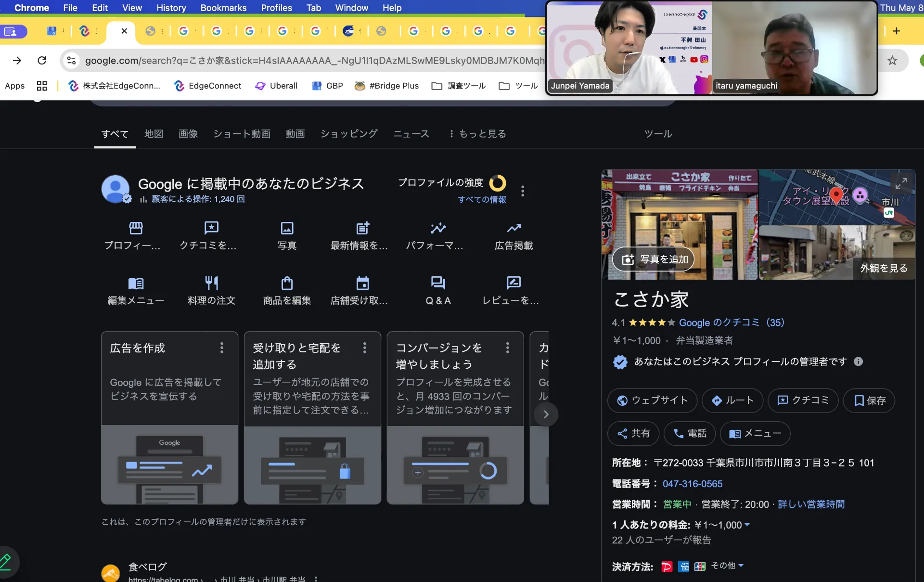This screenshot has width=924, height=582.
Task: Bookmark this page with star icon
Action: click(892, 60)
